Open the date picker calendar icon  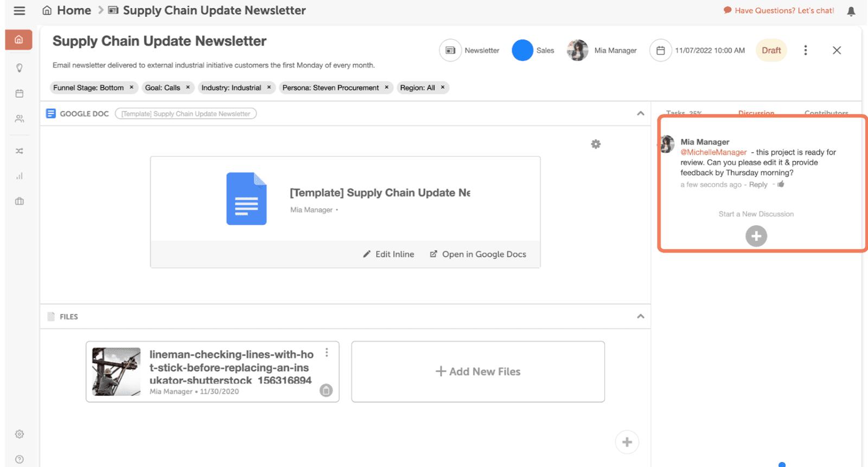coord(661,51)
